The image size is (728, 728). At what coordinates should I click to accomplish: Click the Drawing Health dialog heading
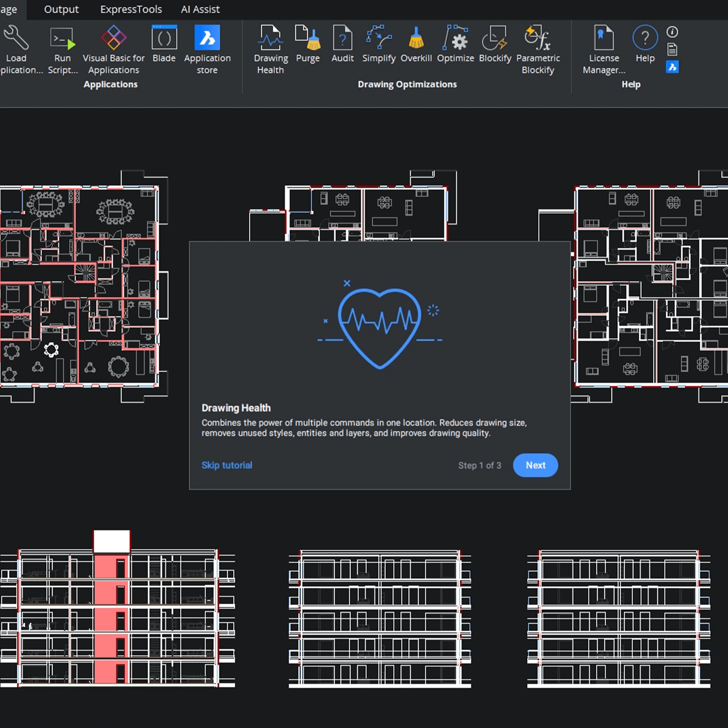[236, 408]
